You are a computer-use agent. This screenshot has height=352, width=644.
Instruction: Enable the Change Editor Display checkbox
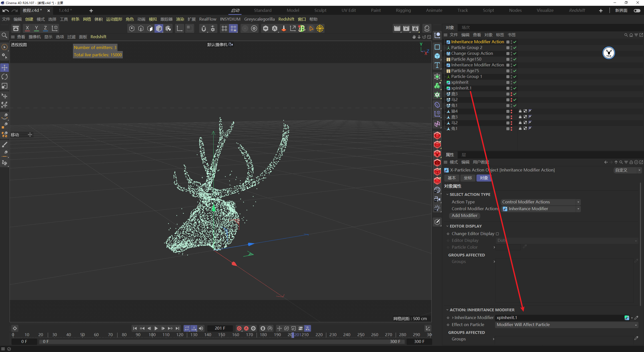(x=497, y=234)
